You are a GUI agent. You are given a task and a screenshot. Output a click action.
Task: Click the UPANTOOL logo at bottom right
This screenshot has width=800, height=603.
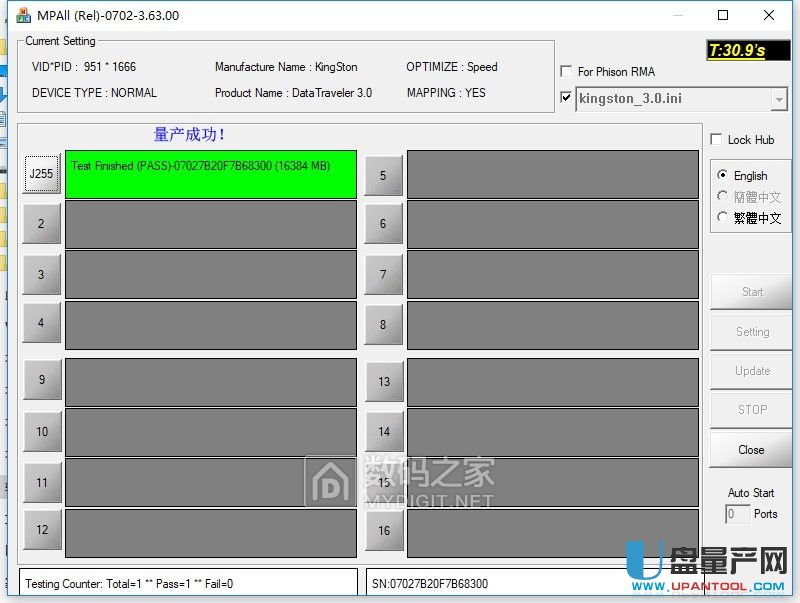(715, 570)
